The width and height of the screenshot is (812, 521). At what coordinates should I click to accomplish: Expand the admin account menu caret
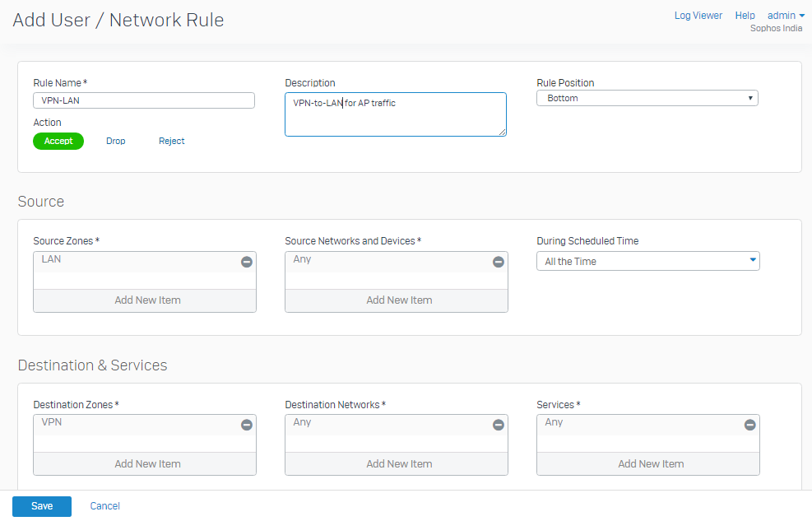pos(801,15)
